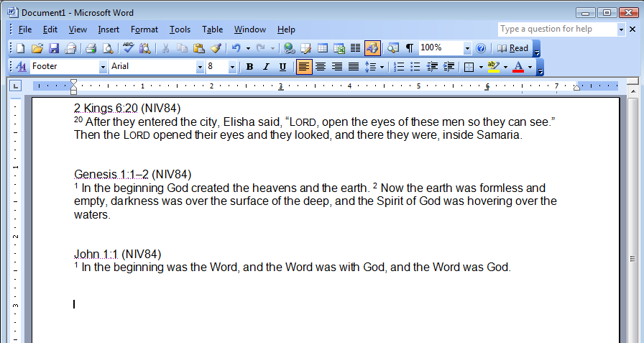
Task: Expand the line spacing options arrow
Action: pos(382,67)
